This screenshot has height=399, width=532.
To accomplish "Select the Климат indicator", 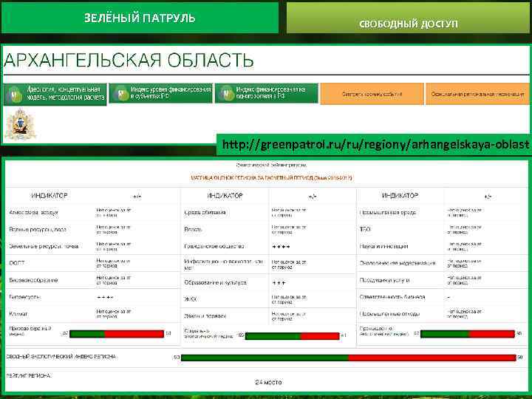I will (x=18, y=314).
